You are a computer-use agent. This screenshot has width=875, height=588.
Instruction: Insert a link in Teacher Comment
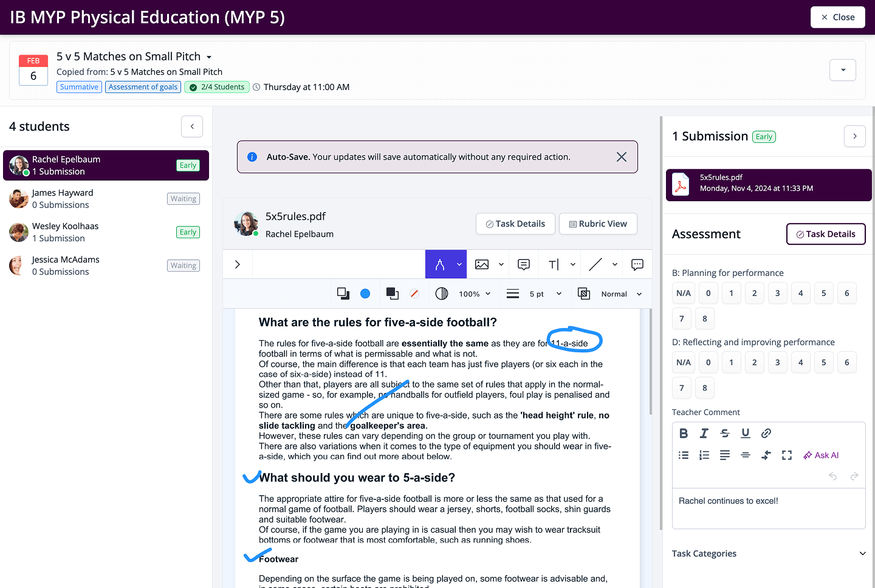coord(766,433)
